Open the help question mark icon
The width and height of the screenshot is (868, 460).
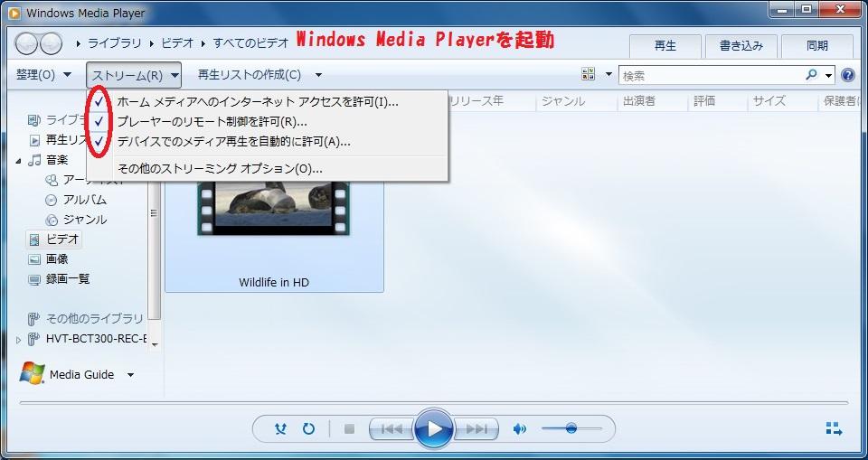[x=847, y=75]
